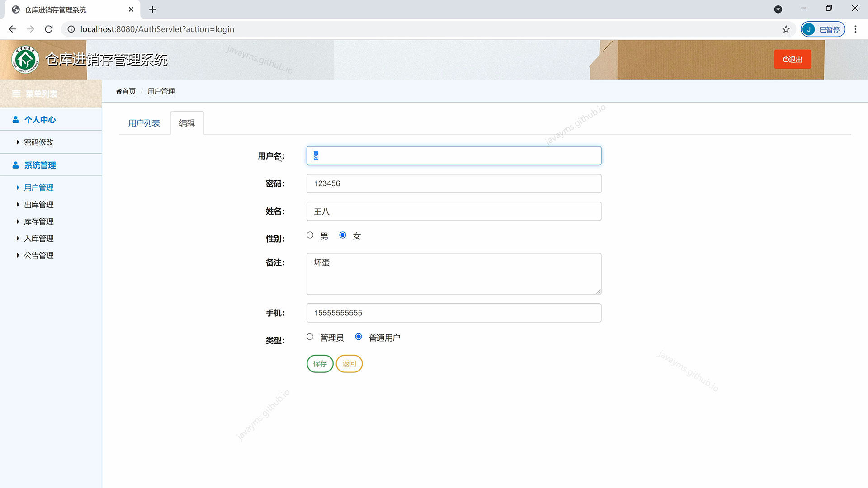
Task: Log out with the red 退出 button
Action: pos(792,60)
